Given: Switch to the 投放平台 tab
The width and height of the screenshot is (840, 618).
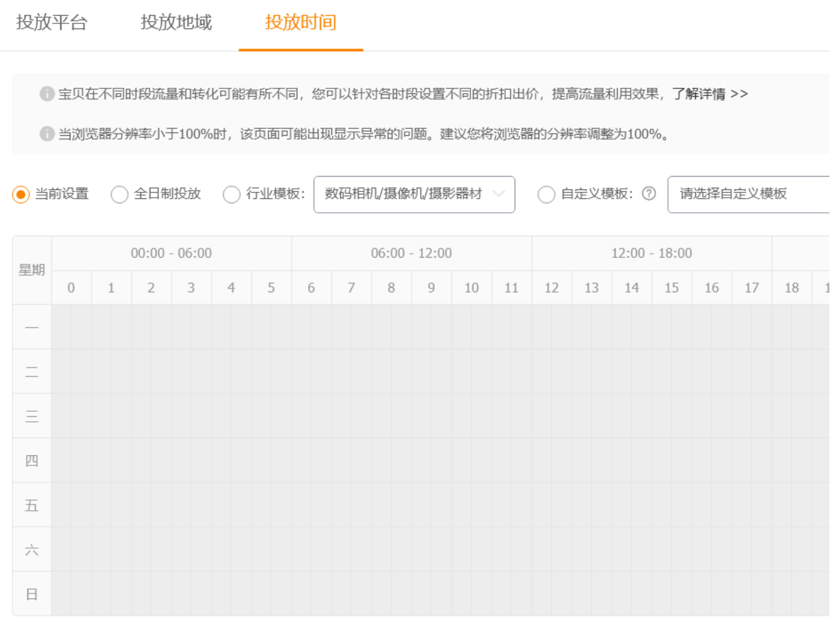Looking at the screenshot, I should 52,22.
